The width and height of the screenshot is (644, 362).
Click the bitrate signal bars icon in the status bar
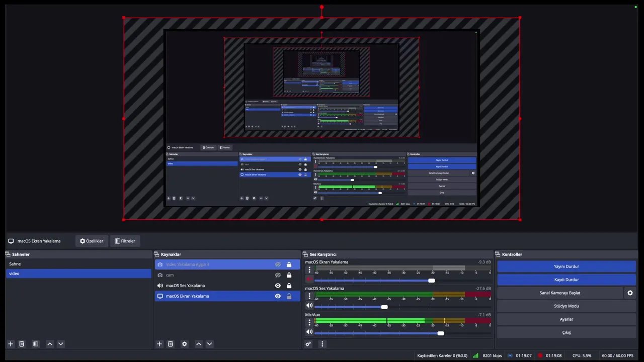[x=475, y=355]
